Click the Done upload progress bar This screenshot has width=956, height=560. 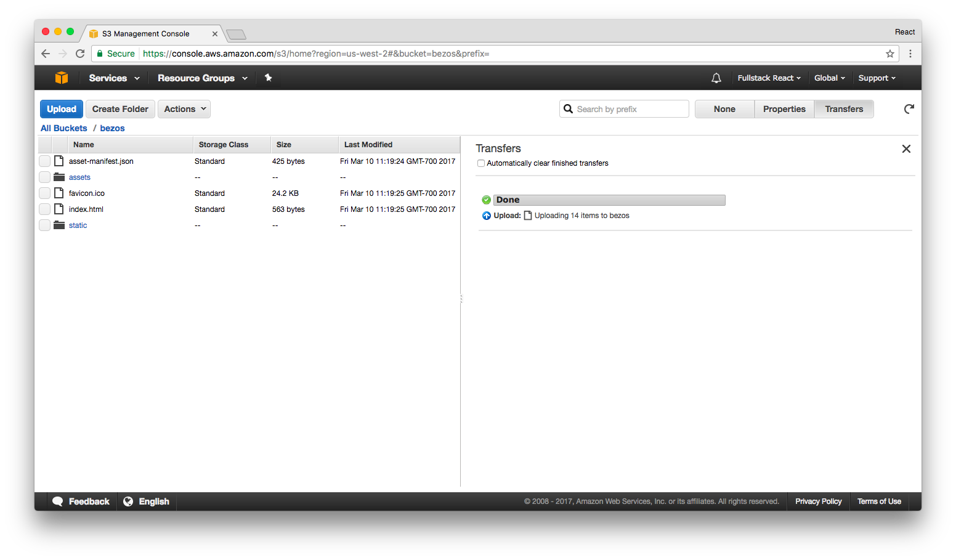[609, 200]
